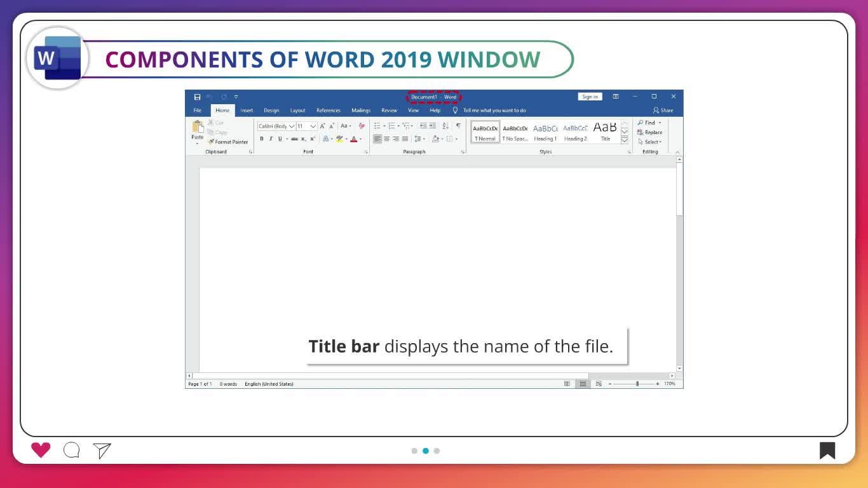
Task: Click the Align Right icon
Action: [x=396, y=139]
